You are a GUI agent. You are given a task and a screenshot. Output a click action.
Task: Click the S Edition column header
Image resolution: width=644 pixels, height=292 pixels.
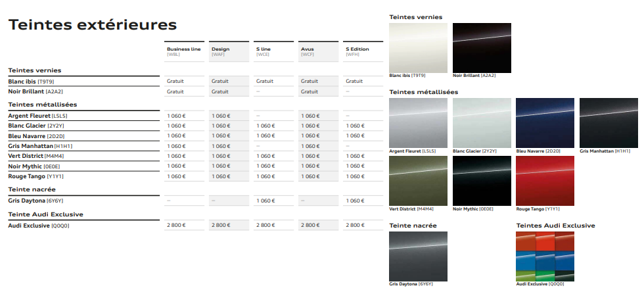pos(363,51)
